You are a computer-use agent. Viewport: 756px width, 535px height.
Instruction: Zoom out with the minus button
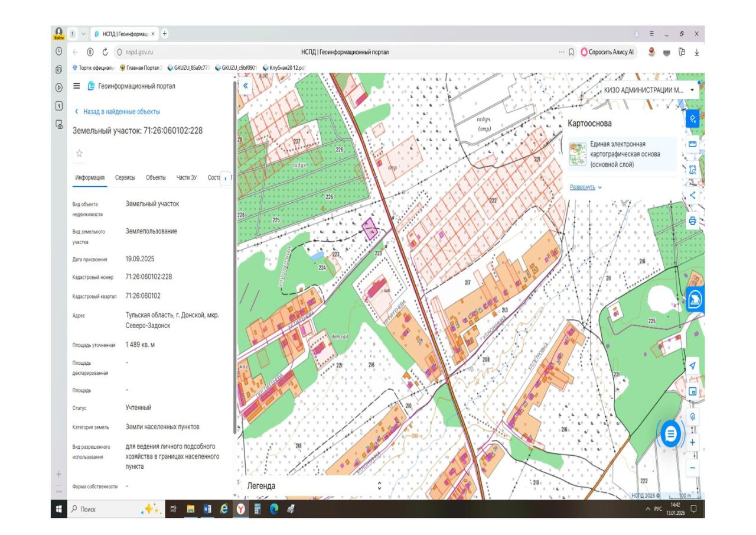[692, 468]
